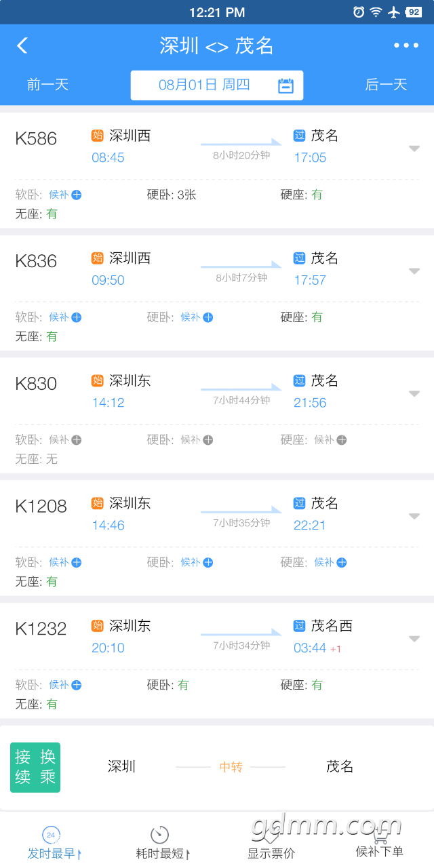The image size is (434, 868).
Task: Toggle 显示票价 show ticket prices
Action: click(271, 844)
